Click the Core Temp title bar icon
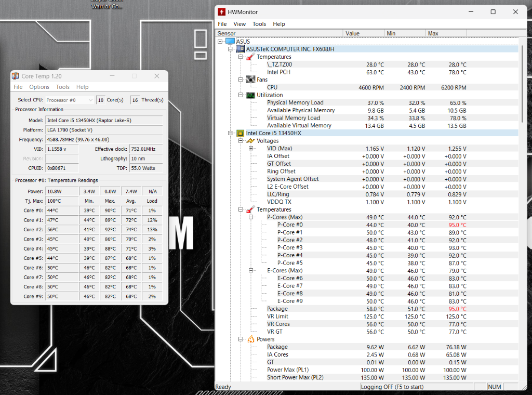 click(x=16, y=76)
